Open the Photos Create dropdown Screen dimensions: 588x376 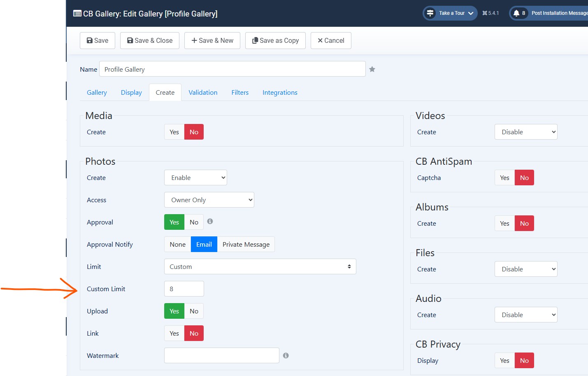click(x=195, y=178)
